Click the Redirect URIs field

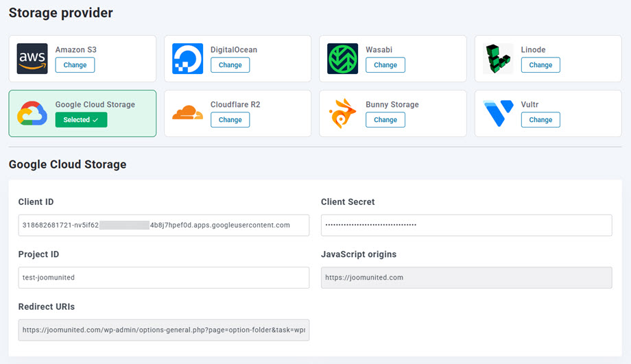click(x=163, y=330)
